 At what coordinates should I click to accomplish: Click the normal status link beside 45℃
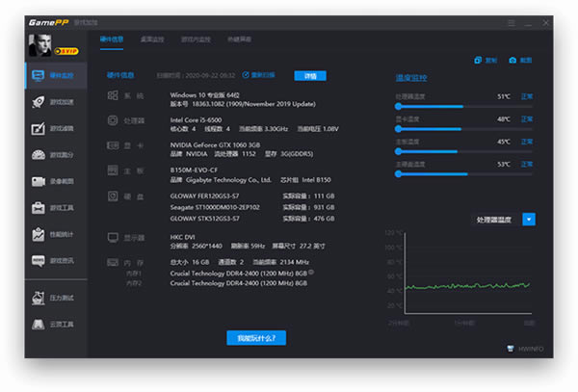(x=527, y=142)
